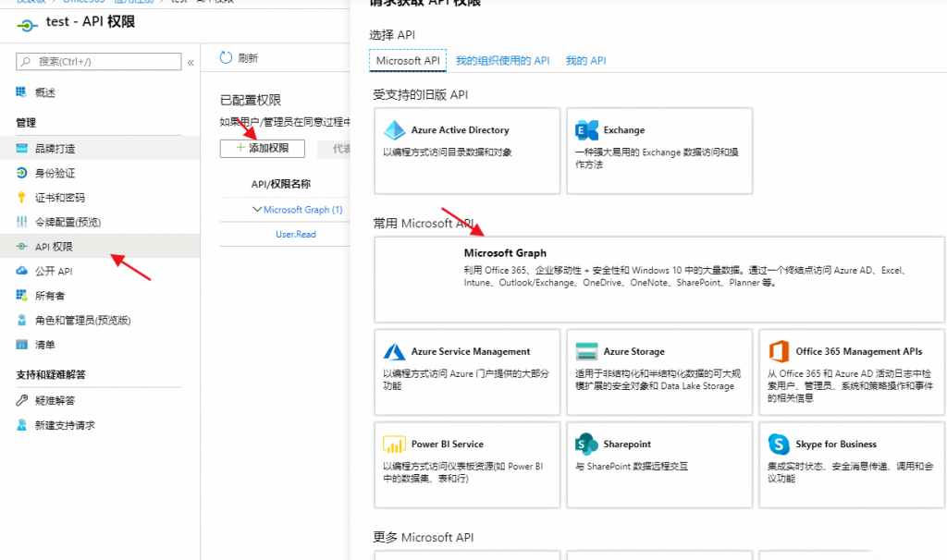Click the Skype for Business logo
The image size is (947, 560).
point(779,444)
